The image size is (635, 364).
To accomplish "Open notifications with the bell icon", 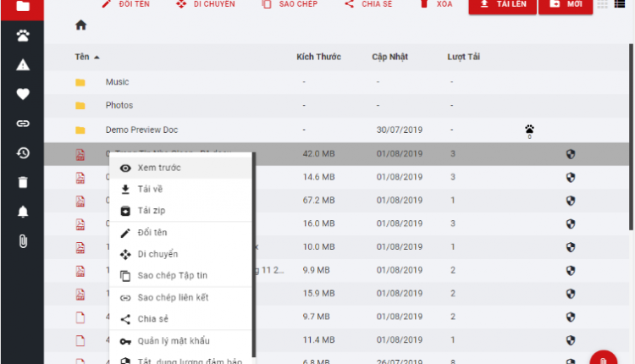I will point(23,212).
